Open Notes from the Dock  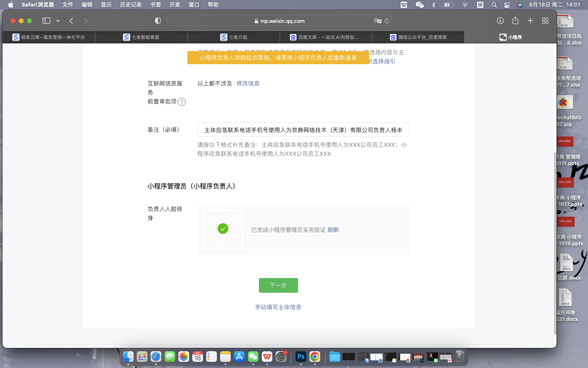click(225, 357)
